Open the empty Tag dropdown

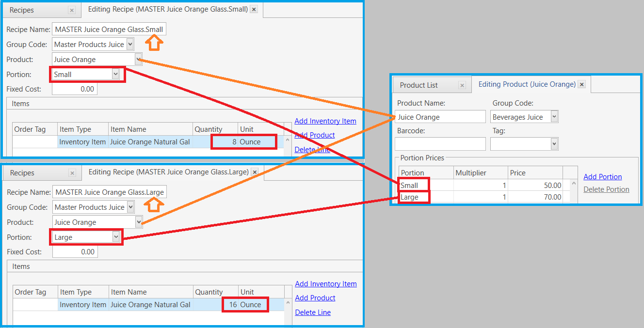pos(554,144)
